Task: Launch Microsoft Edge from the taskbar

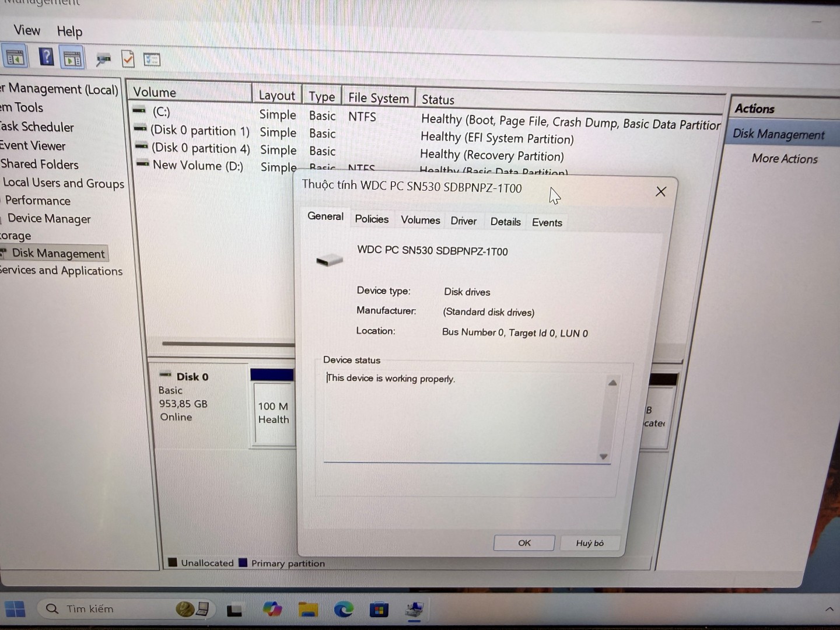Action: point(344,610)
